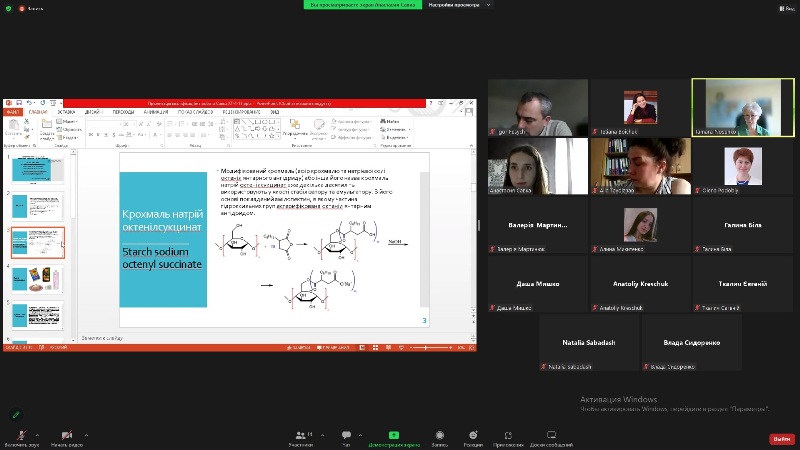
Task: Open the Layout dropdown in Slides group
Action: pos(68,121)
